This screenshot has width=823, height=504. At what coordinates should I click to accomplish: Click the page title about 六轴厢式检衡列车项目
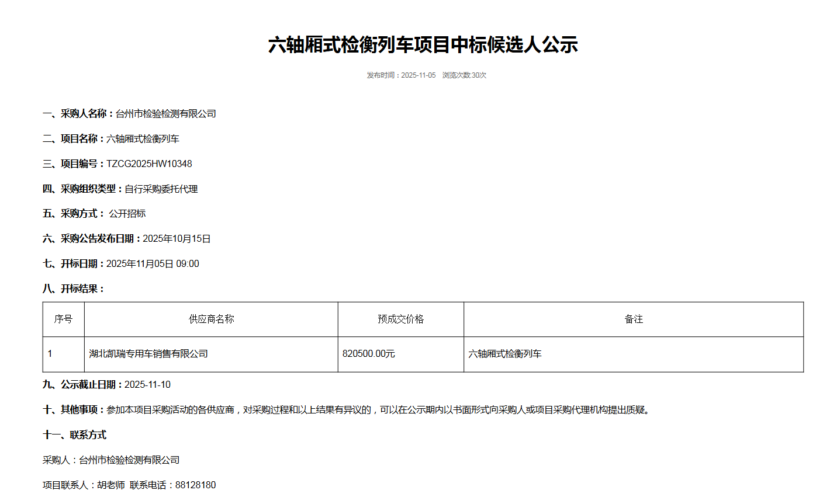tap(423, 45)
